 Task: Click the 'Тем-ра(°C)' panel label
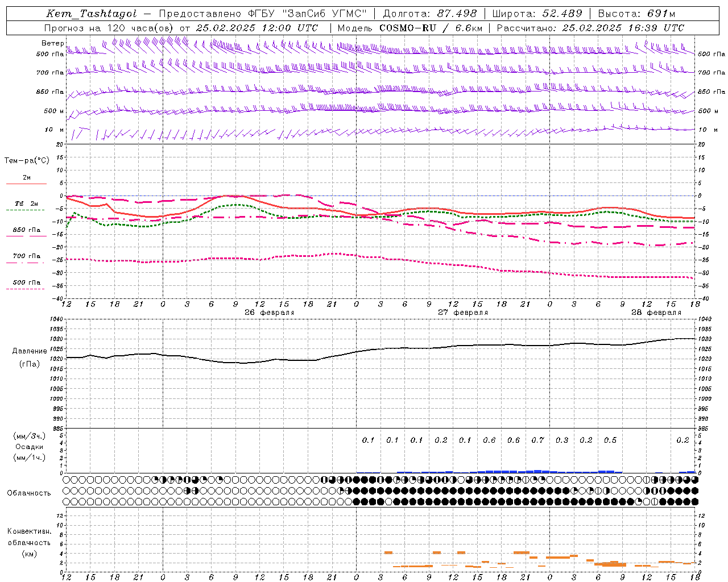coord(27,161)
